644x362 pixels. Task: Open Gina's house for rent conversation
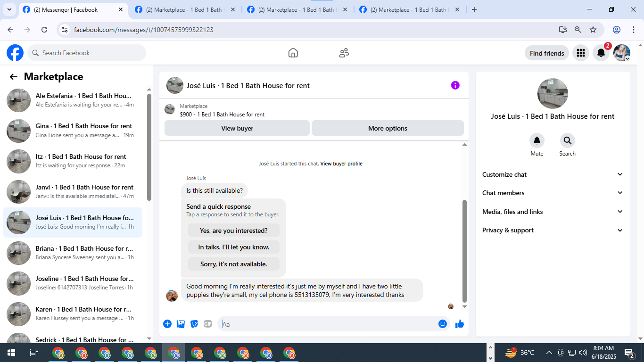tap(73, 131)
